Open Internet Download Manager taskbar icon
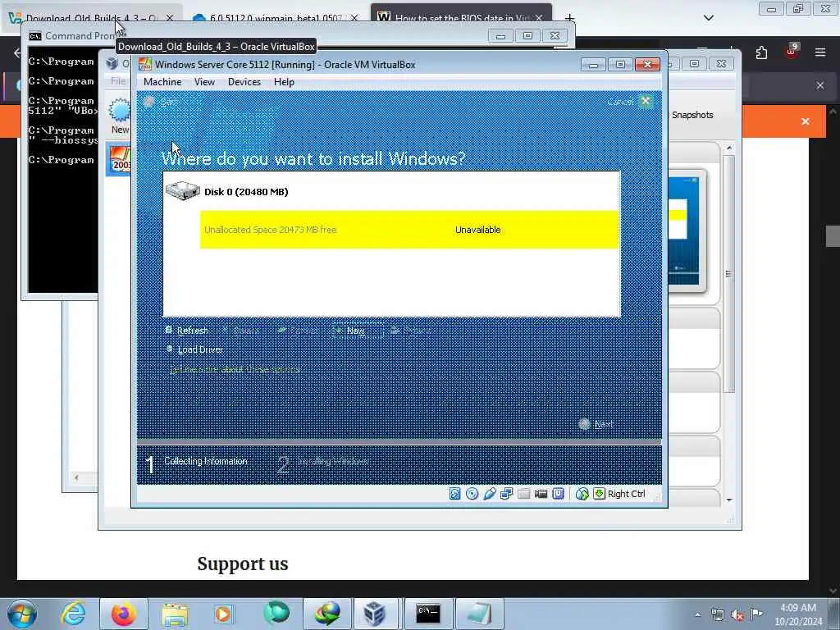This screenshot has height=630, width=840. click(x=327, y=614)
